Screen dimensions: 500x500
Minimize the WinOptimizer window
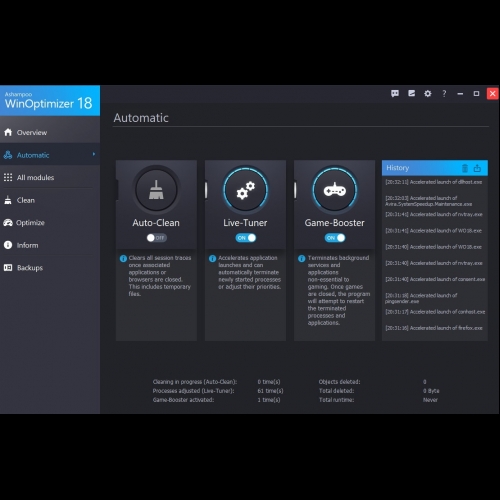pyautogui.click(x=460, y=94)
